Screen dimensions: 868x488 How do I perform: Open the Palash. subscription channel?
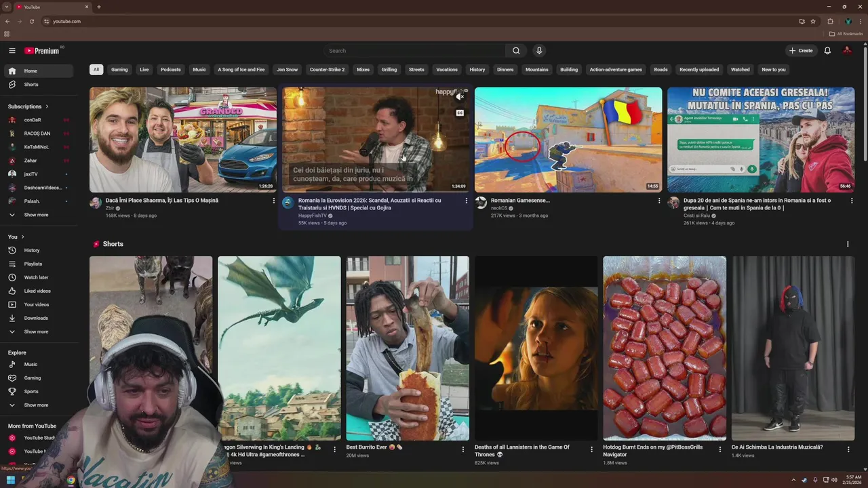39,201
